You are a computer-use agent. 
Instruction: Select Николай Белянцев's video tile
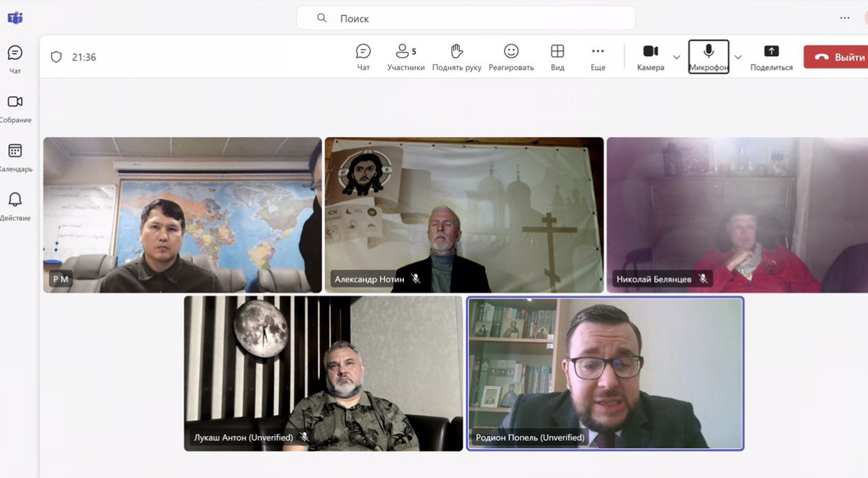pyautogui.click(x=737, y=215)
